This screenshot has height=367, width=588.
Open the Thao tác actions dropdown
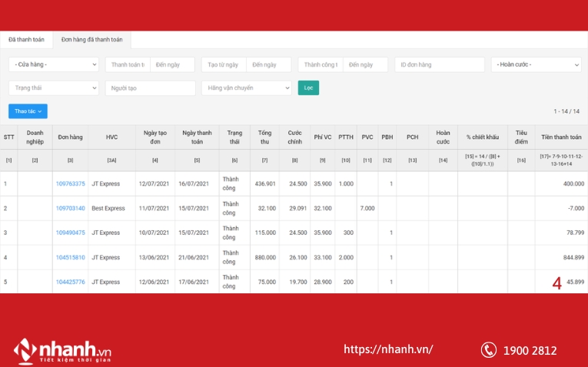[x=28, y=111]
